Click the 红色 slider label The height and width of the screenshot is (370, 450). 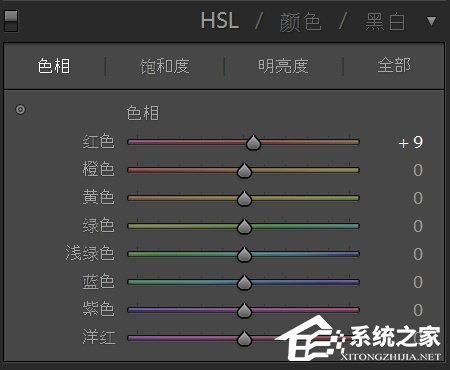(x=99, y=141)
